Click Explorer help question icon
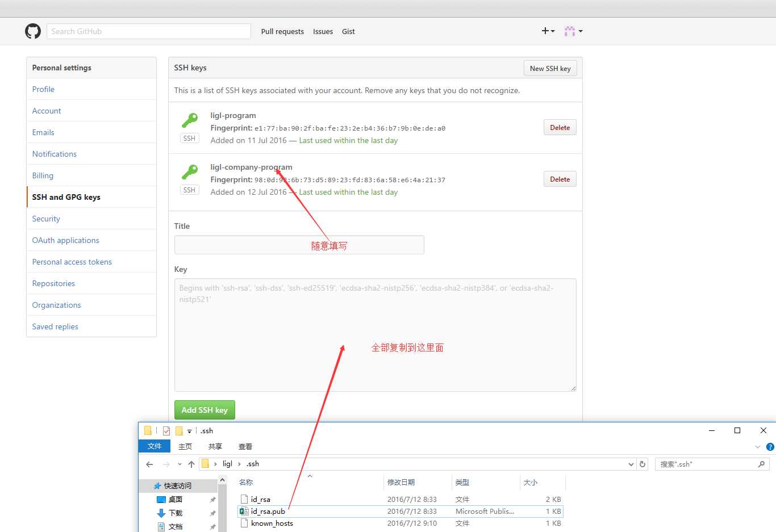 770,447
